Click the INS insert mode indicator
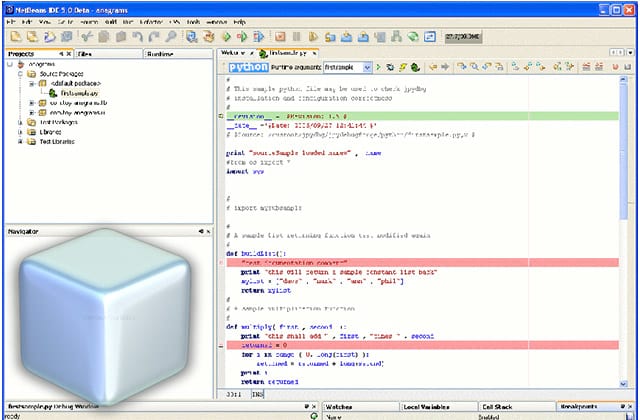Screen dimensions: 640x420 (x=258, y=394)
